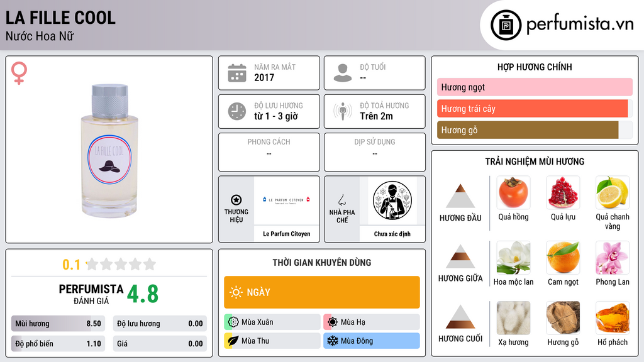Click the Độ lưu hương 0.00 score bar
This screenshot has height=362, width=644.
point(160,324)
